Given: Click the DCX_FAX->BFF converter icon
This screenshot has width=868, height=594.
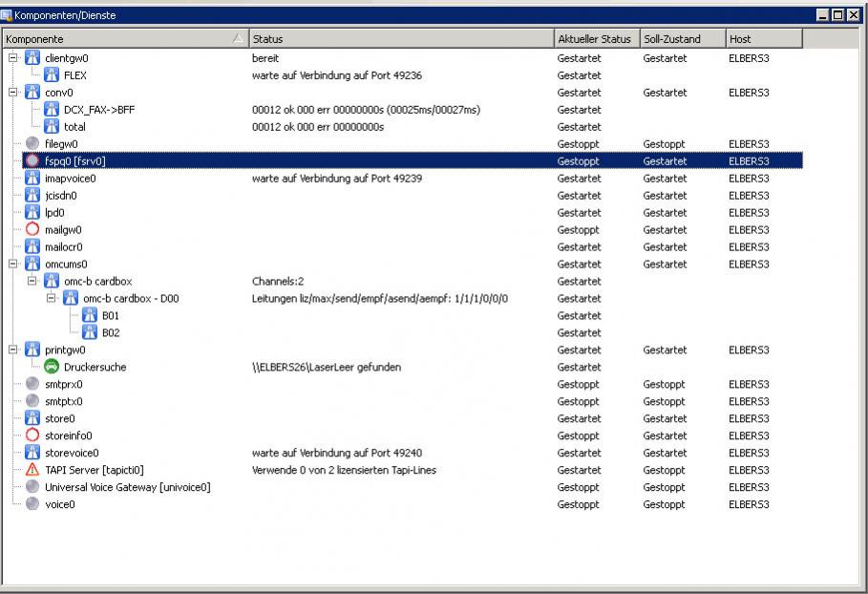Looking at the screenshot, I should (x=52, y=110).
